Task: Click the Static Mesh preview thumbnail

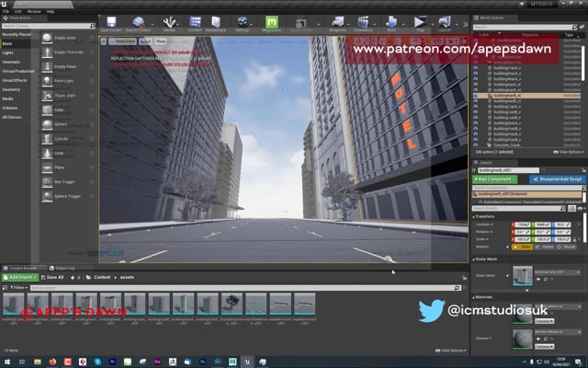Action: (523, 276)
